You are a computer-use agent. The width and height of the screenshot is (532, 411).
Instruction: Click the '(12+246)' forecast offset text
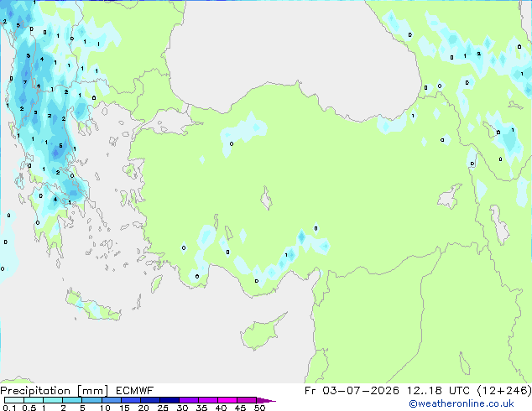click(x=504, y=391)
